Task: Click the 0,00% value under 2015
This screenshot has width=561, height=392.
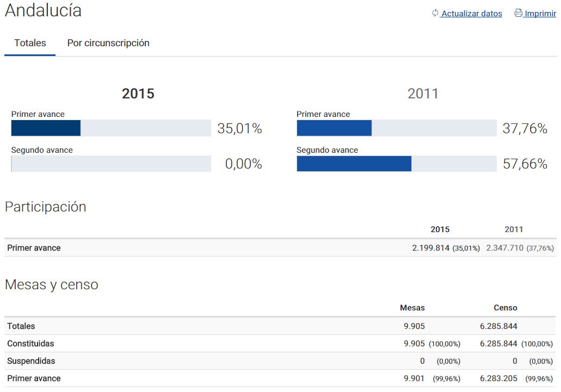Action: 244,164
